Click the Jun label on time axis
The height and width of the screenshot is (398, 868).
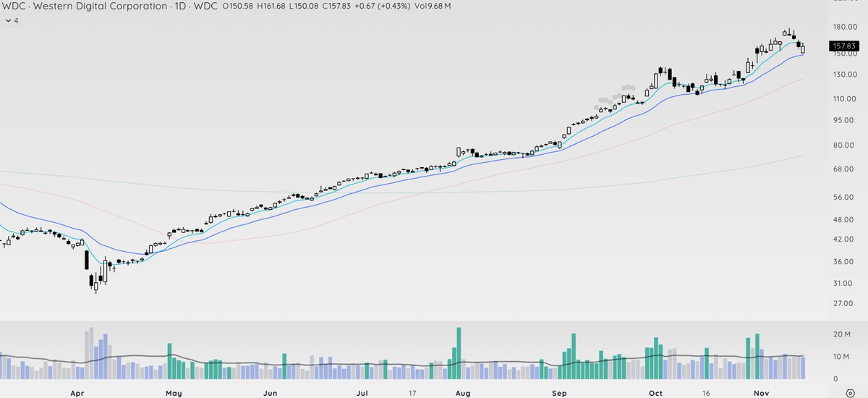270,394
